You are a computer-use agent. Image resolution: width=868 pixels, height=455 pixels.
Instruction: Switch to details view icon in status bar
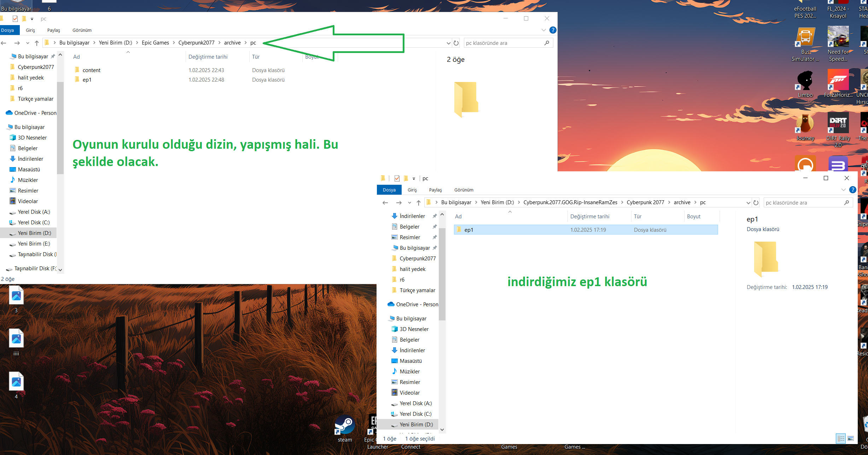click(841, 438)
